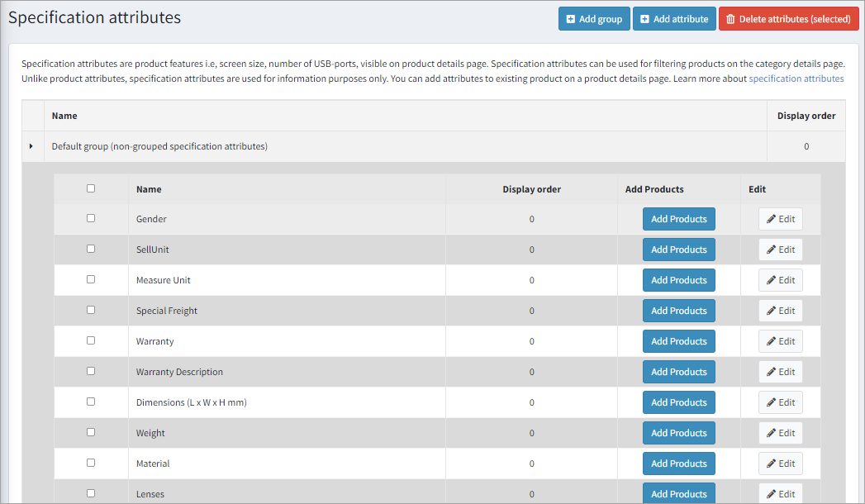Click pencil icon for Weight row
Screen dimensions: 865x504
pyautogui.click(x=771, y=433)
